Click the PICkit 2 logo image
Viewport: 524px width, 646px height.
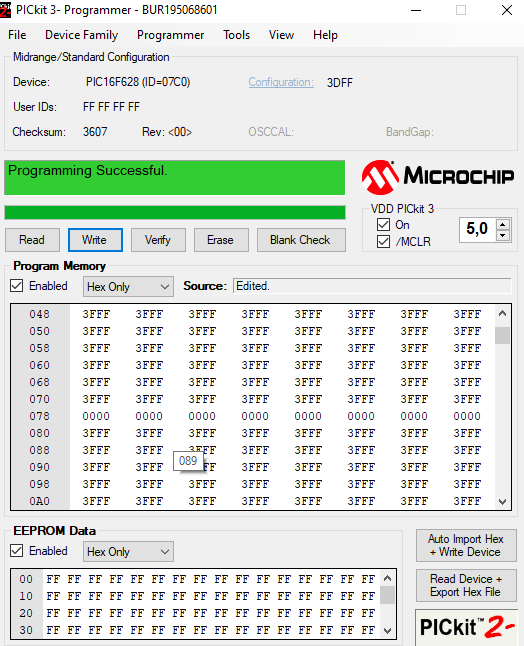(467, 628)
